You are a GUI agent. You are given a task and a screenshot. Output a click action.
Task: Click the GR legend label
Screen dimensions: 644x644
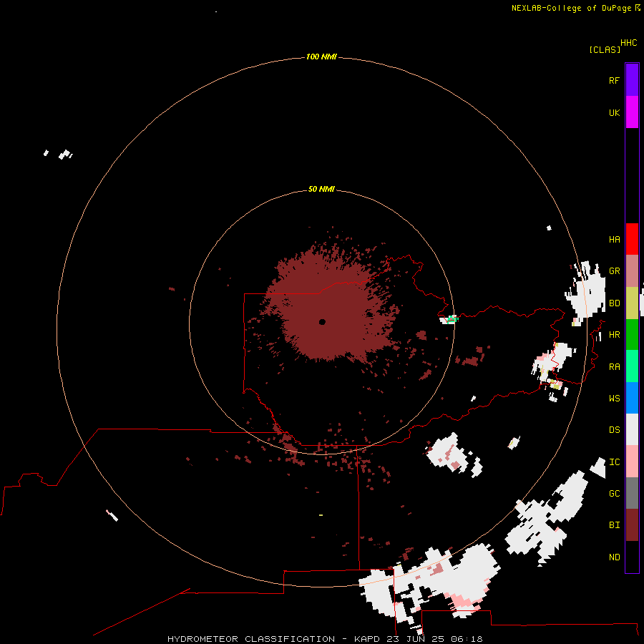(x=614, y=271)
